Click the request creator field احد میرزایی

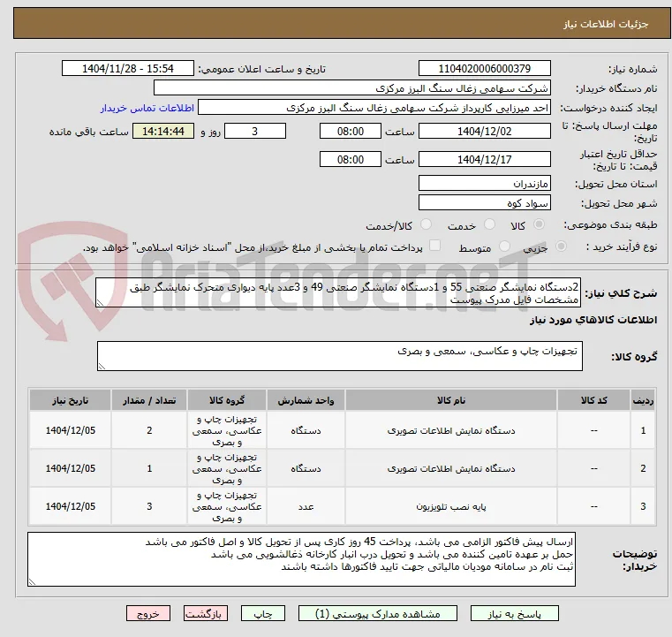374,108
